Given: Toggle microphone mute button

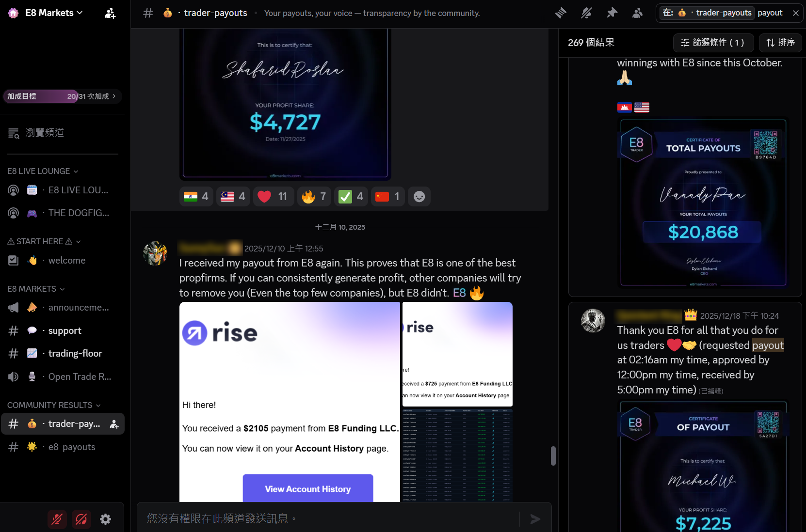Looking at the screenshot, I should point(57,519).
